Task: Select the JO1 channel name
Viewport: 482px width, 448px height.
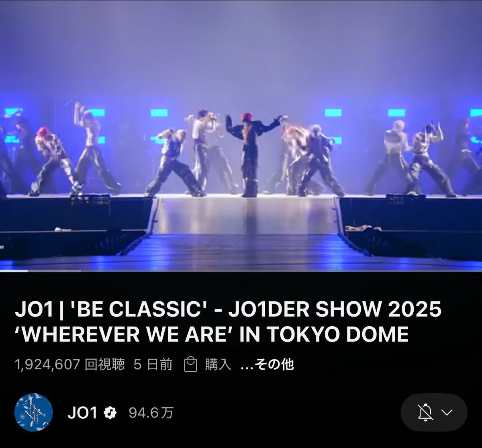Action: point(82,413)
